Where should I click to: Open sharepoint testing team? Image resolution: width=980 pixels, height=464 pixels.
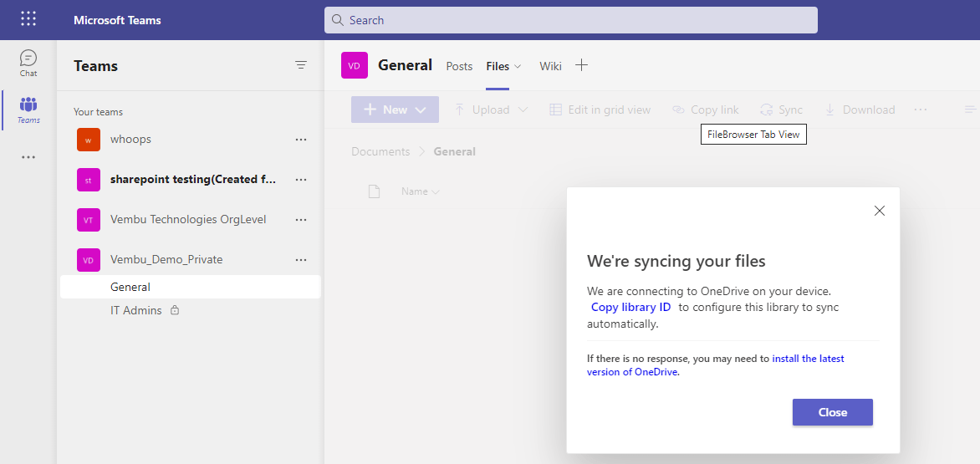click(x=193, y=180)
